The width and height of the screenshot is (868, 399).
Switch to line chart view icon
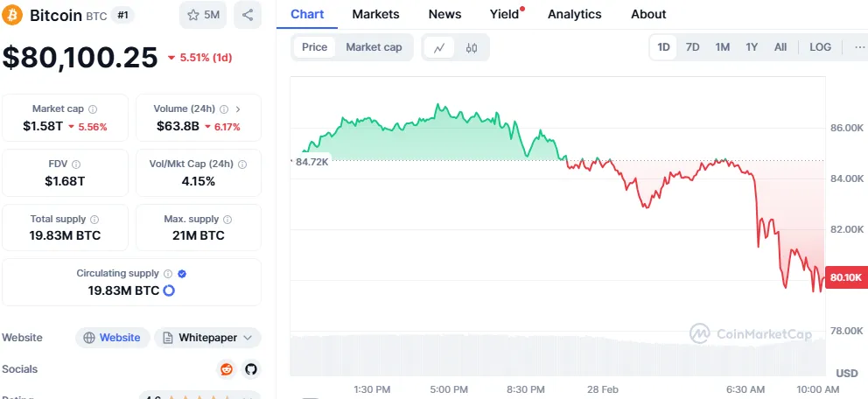439,47
